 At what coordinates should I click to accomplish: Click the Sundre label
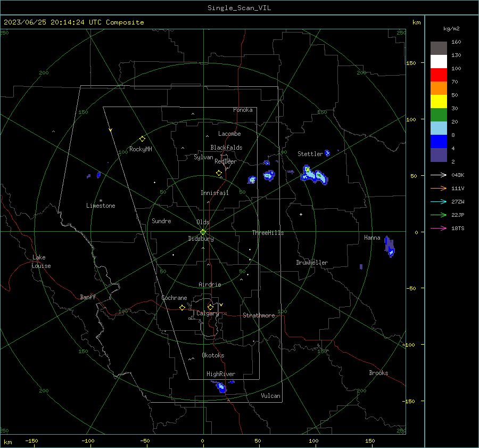(161, 221)
